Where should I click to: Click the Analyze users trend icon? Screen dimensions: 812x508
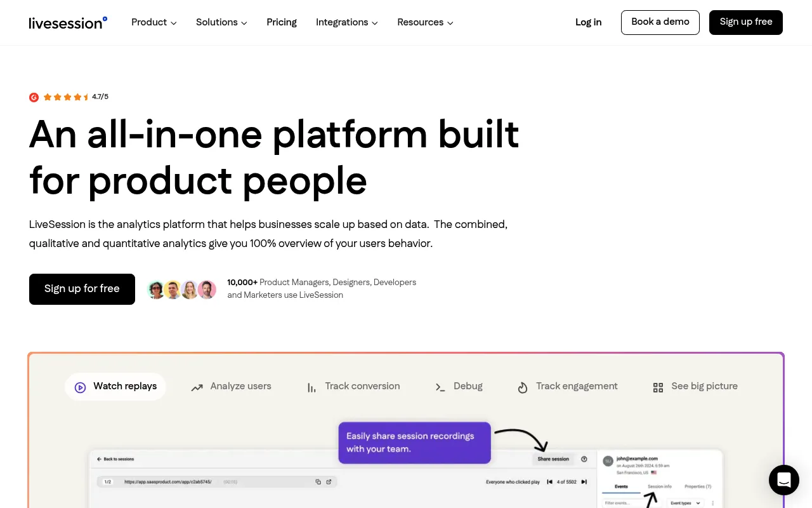[197, 387]
